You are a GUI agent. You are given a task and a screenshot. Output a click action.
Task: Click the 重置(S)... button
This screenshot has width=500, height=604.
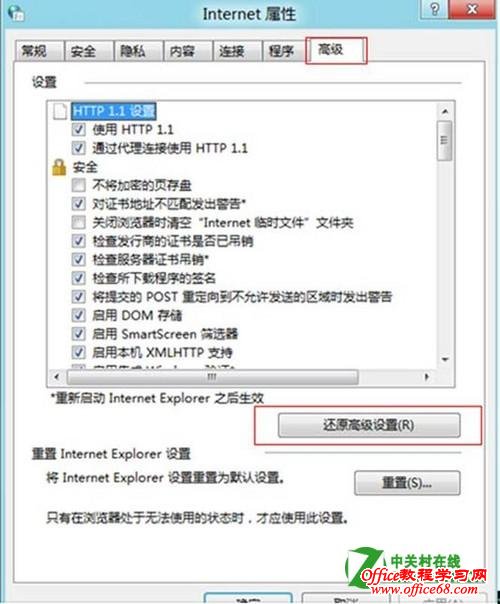(407, 482)
